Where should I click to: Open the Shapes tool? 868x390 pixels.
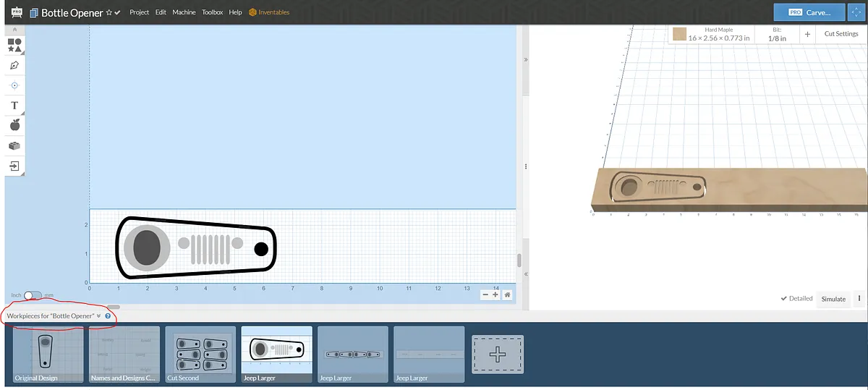coord(14,45)
